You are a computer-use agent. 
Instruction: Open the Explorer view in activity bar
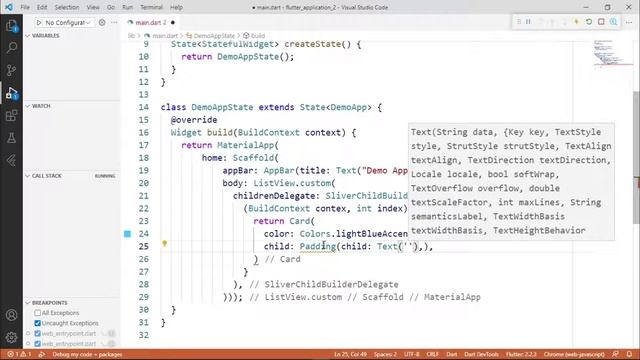[x=11, y=26]
